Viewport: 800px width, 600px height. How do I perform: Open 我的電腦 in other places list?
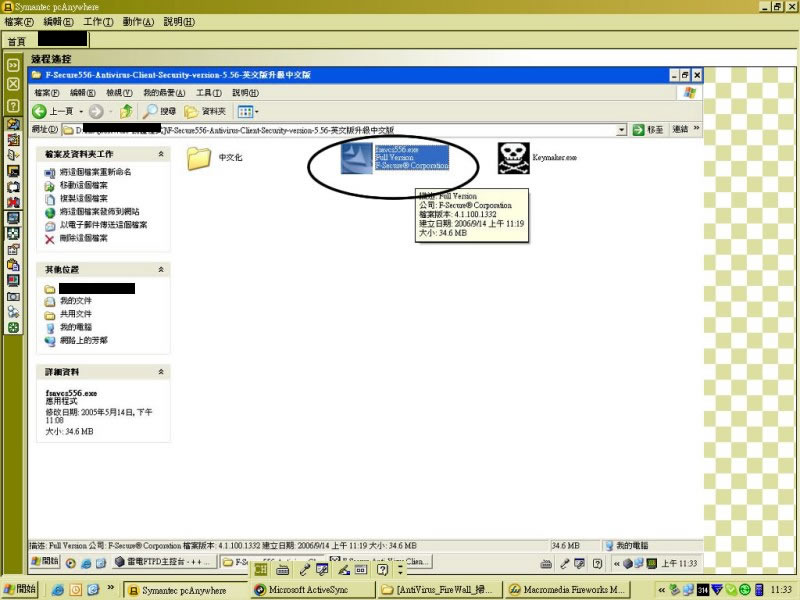[x=76, y=328]
